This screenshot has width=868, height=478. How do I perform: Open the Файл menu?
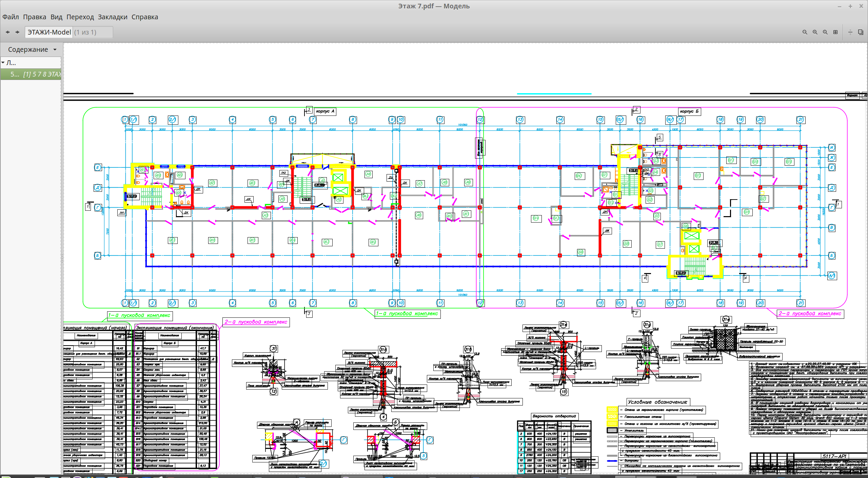coord(11,17)
